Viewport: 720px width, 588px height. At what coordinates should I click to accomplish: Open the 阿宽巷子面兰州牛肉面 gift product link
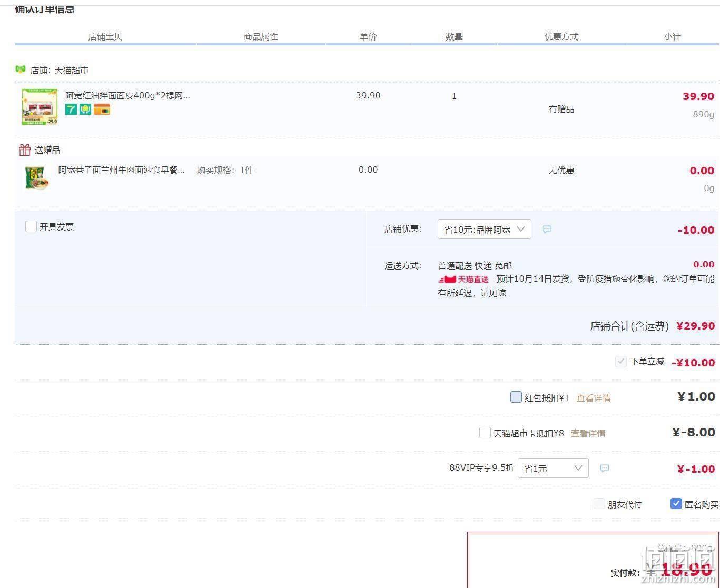[122, 170]
